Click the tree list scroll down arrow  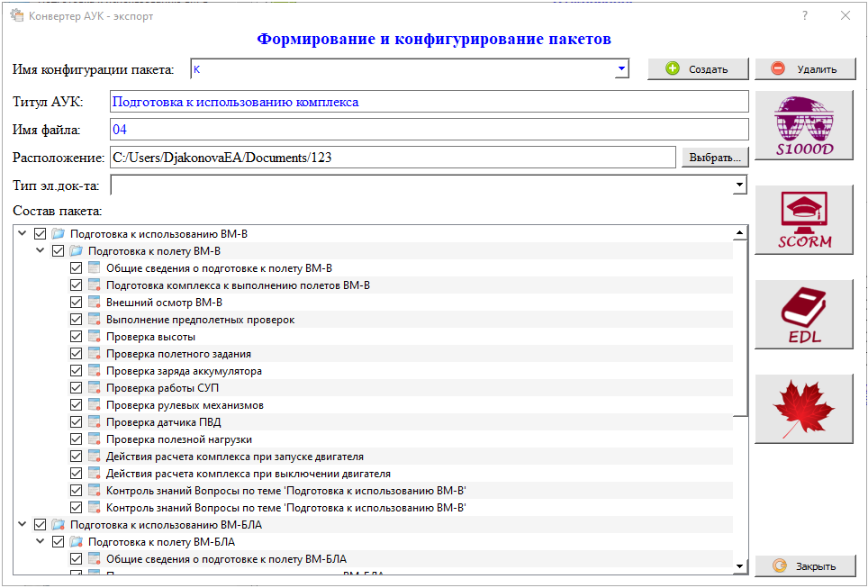[x=739, y=565]
